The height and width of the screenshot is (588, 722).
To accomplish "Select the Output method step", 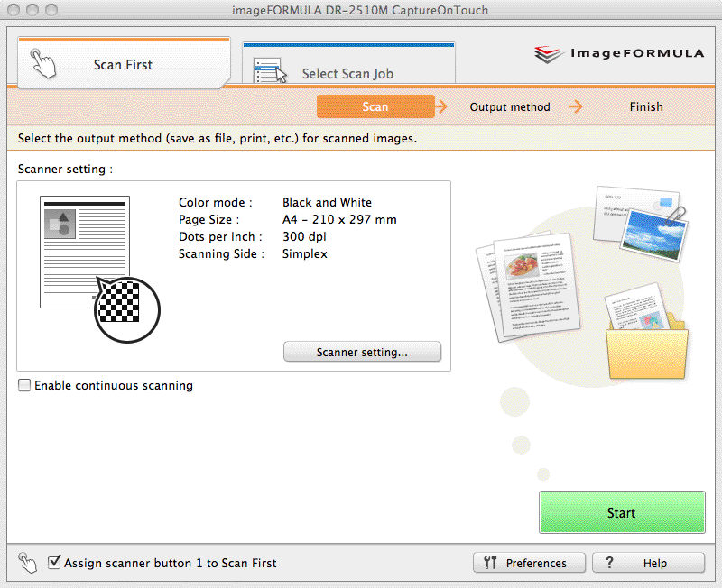I will [x=510, y=106].
